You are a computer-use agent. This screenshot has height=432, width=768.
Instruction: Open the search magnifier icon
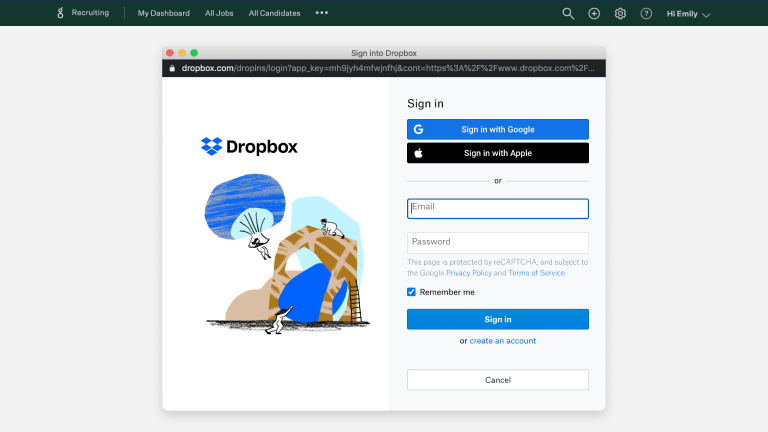click(x=568, y=14)
